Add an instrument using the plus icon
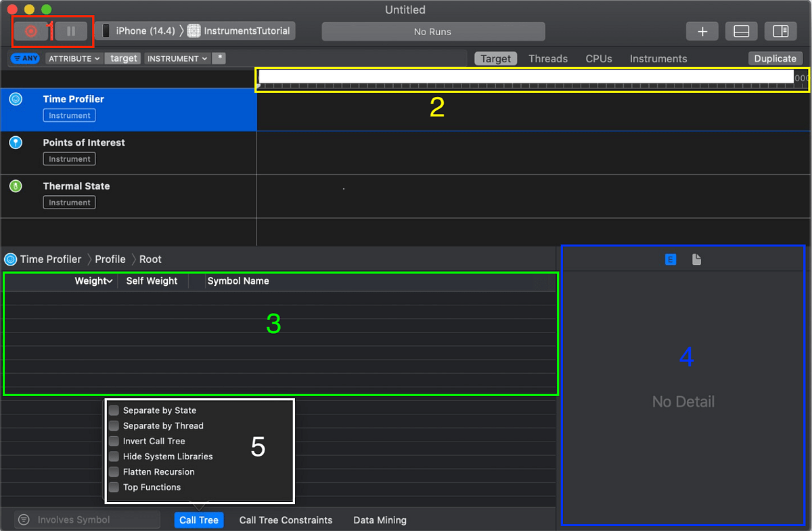The image size is (812, 531). [x=702, y=31]
